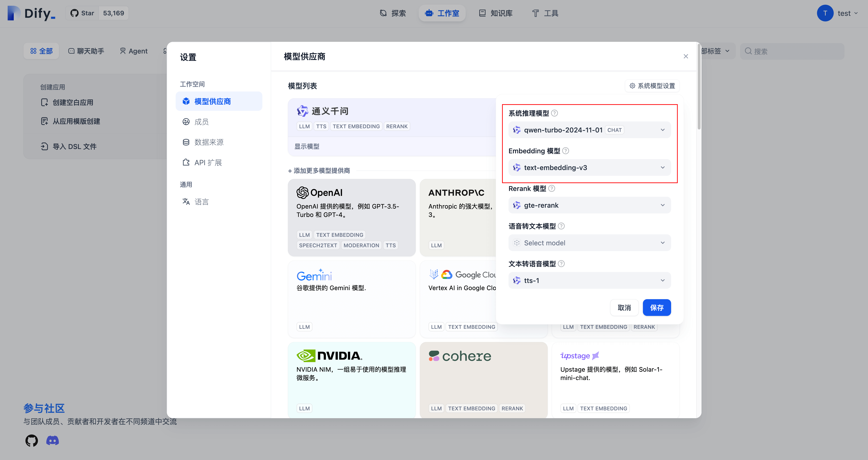Image resolution: width=868 pixels, height=460 pixels.
Task: Focus the 搜索 search field
Action: pos(792,51)
